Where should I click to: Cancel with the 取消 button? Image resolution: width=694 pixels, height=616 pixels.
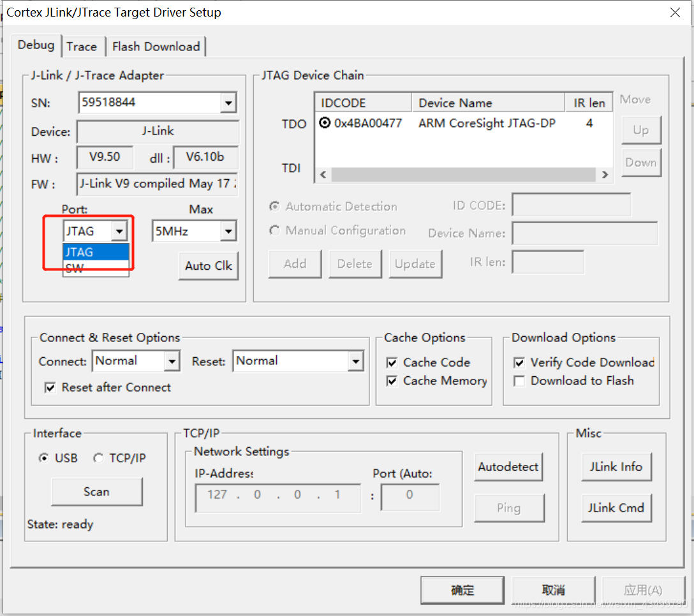pos(553,590)
